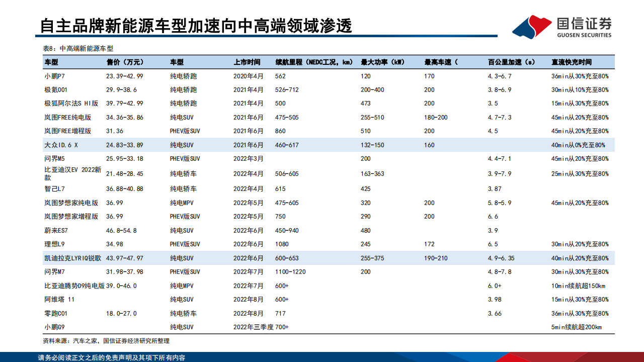Select the 小鹏P7 row name
Screen dimensions: 644x362
(x=55, y=76)
